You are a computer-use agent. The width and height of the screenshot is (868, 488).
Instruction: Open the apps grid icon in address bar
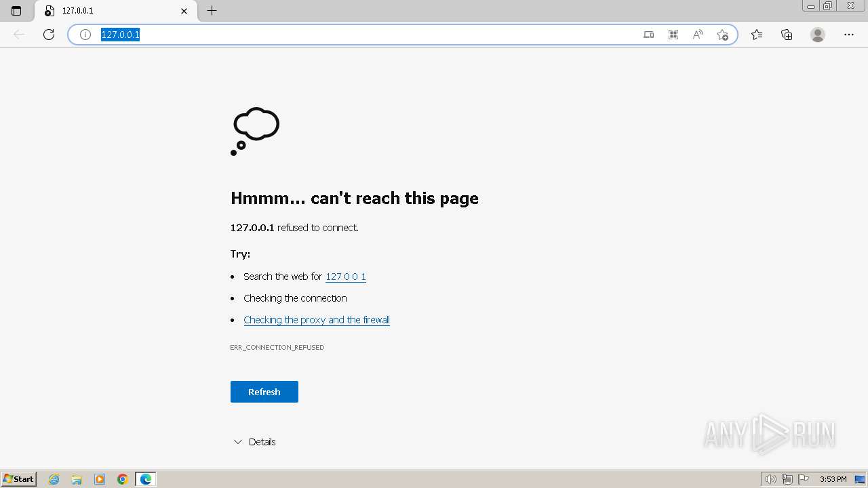(673, 35)
